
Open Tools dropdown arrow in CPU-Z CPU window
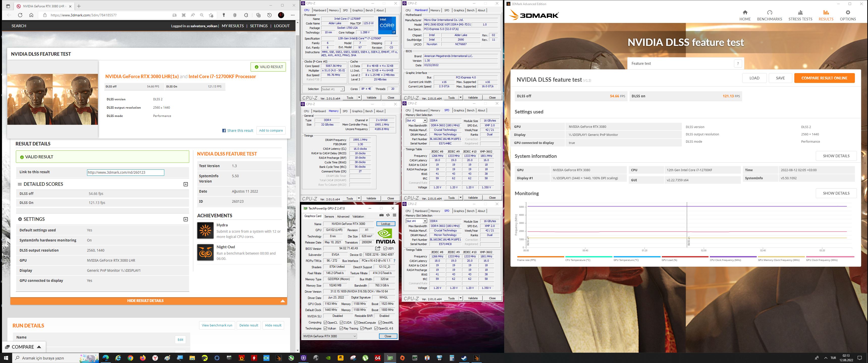pyautogui.click(x=359, y=98)
